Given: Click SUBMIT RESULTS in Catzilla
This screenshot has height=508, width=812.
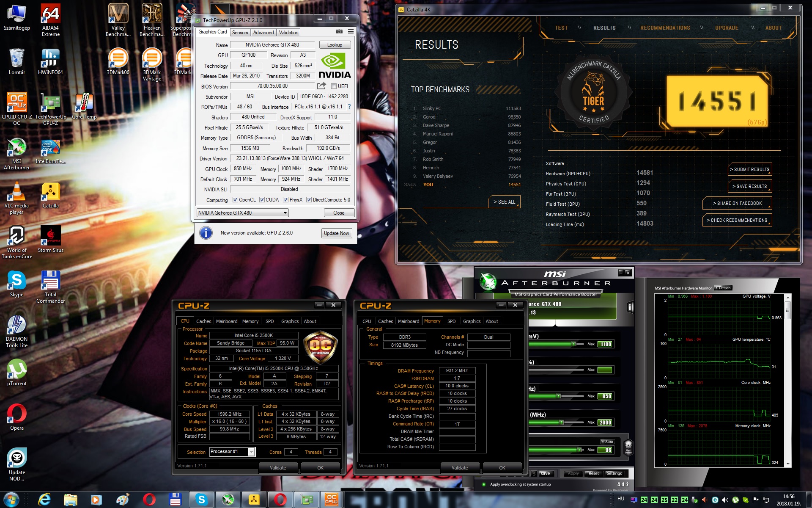Looking at the screenshot, I should [750, 169].
